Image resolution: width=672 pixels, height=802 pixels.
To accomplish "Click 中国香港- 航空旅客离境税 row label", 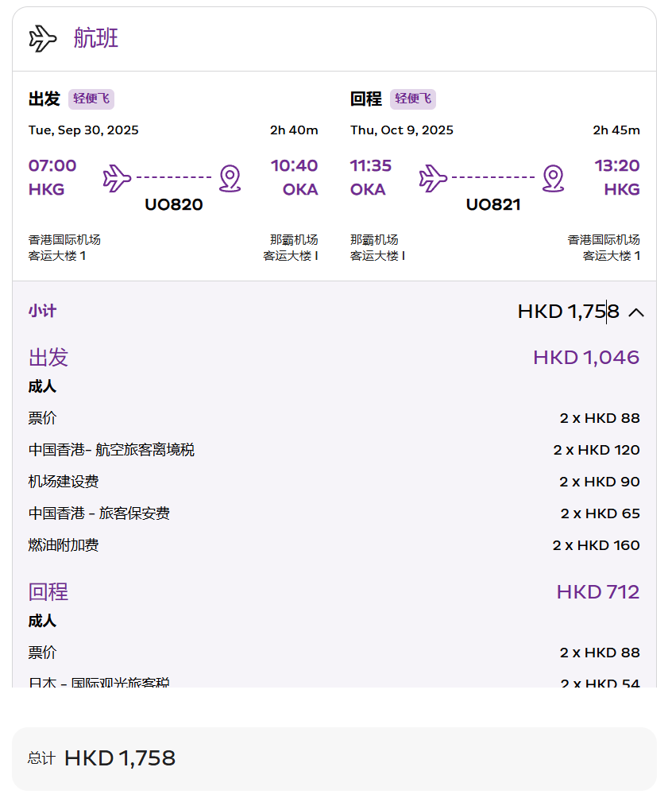I will [x=111, y=450].
